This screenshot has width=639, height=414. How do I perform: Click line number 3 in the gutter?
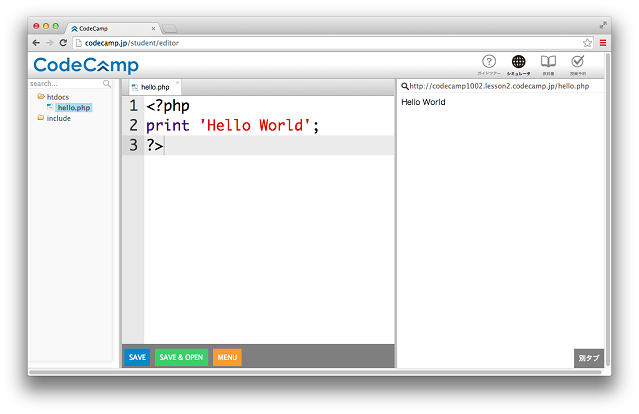[133, 145]
